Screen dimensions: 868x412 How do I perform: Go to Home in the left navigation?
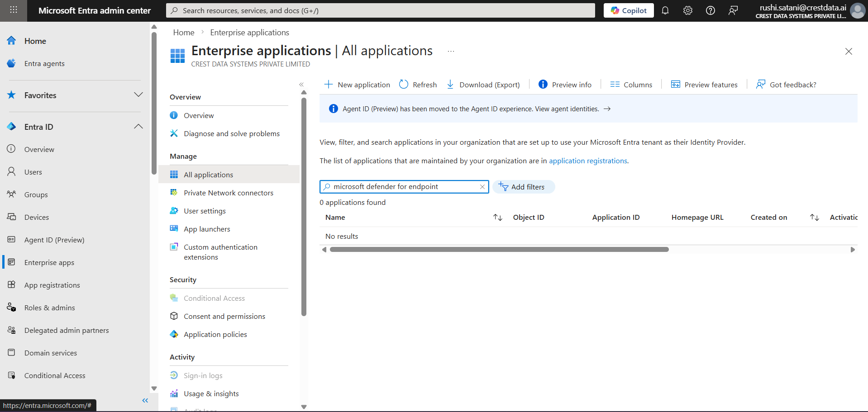pyautogui.click(x=35, y=41)
